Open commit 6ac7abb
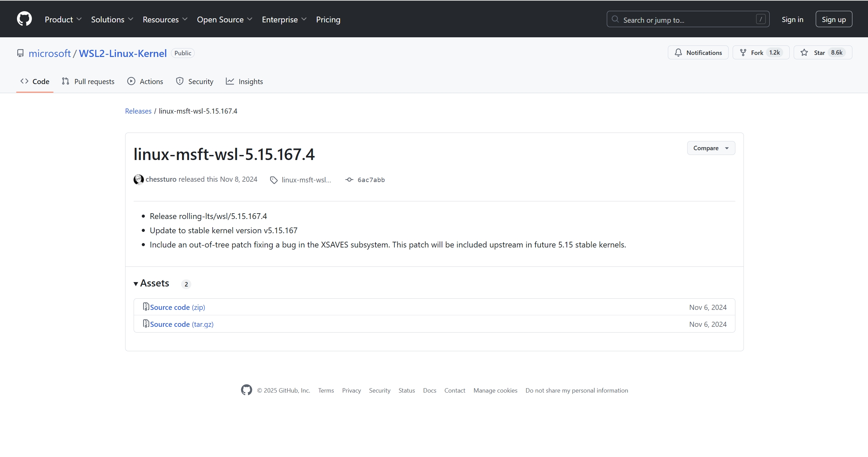 coord(371,180)
